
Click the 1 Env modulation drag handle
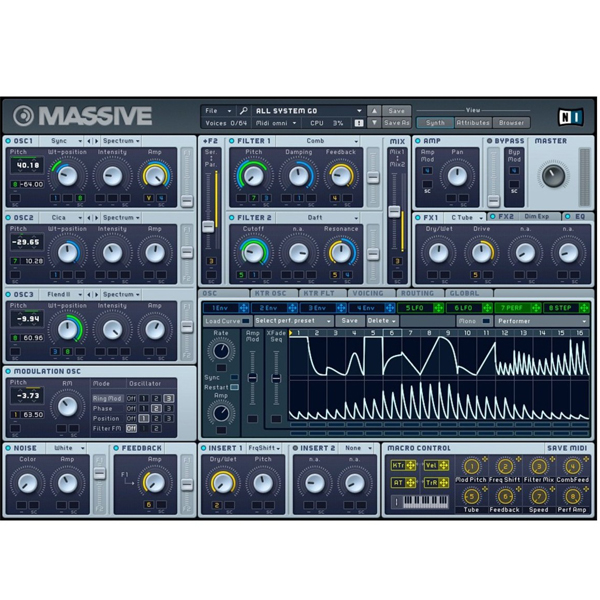(x=243, y=308)
